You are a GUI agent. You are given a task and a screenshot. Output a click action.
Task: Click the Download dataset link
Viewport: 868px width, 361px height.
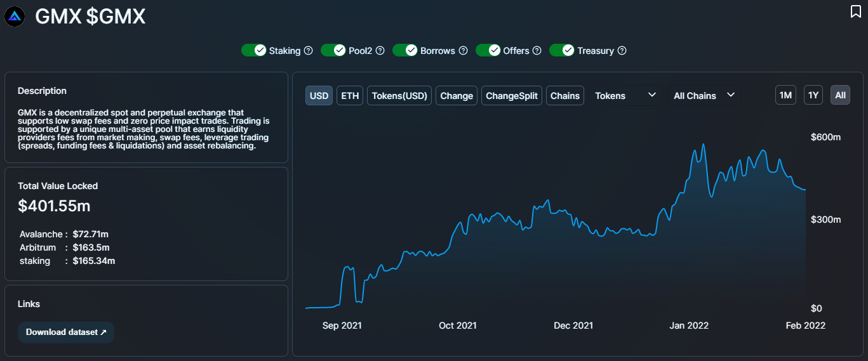pos(66,332)
